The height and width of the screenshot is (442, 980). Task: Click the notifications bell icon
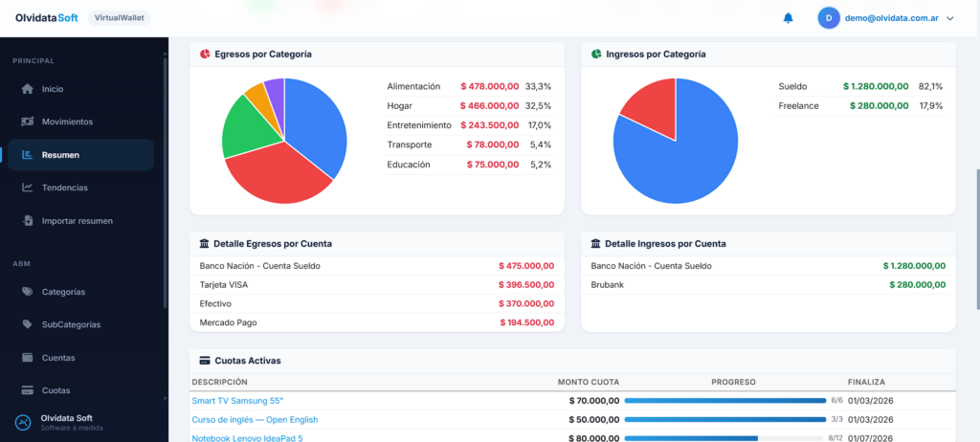tap(789, 18)
